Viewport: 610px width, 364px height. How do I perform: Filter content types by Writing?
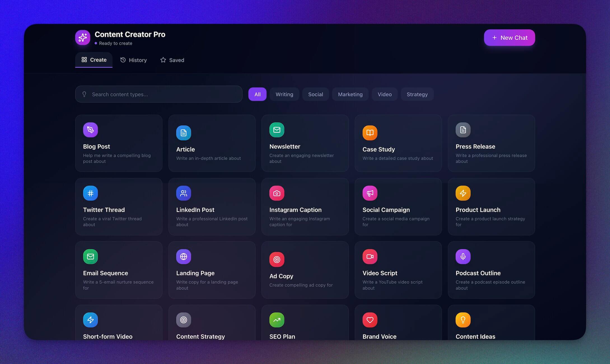point(284,94)
